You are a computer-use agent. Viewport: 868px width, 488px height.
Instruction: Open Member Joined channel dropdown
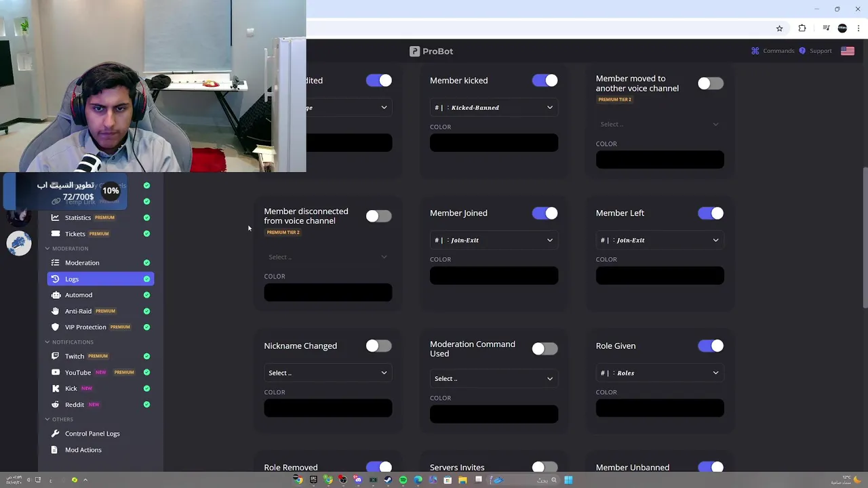494,240
